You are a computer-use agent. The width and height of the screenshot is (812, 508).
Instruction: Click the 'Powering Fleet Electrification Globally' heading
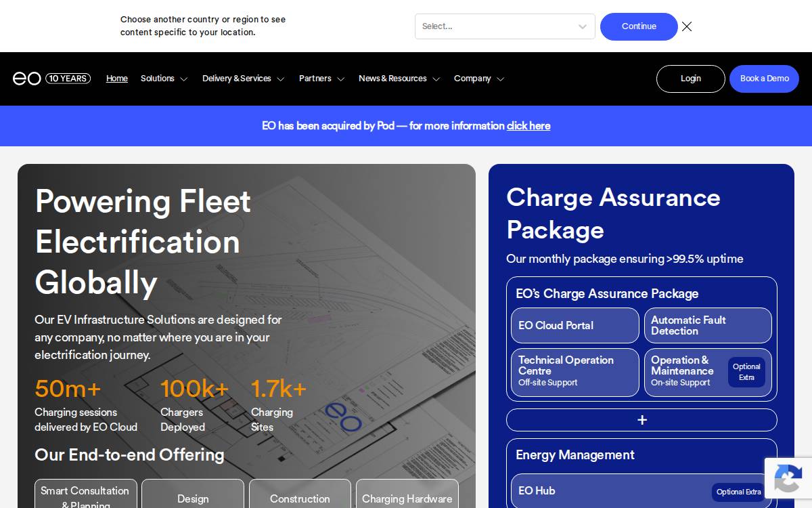pos(143,242)
